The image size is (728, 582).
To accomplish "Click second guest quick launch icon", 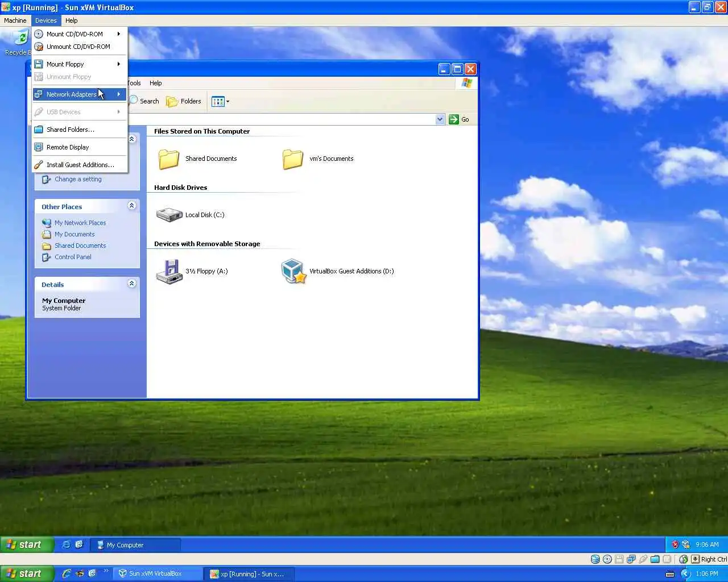I will coord(79,544).
